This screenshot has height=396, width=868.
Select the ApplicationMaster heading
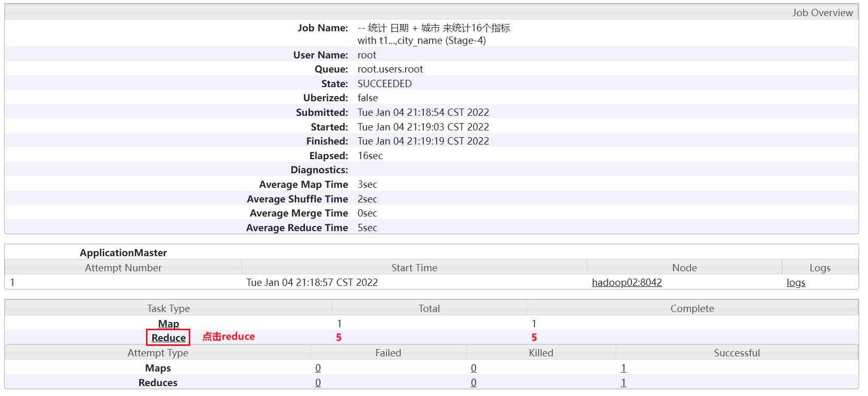123,253
